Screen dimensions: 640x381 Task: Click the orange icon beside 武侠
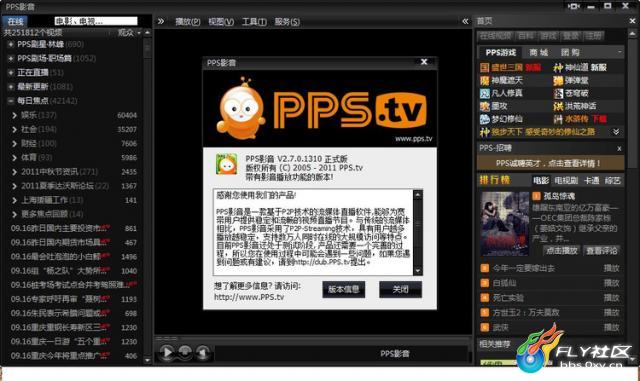point(484,327)
